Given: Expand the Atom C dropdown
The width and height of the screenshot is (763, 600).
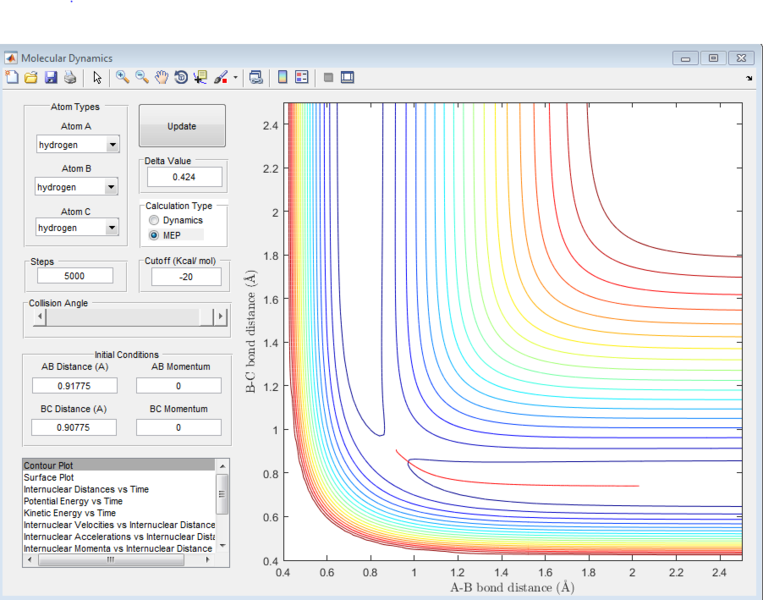Looking at the screenshot, I should coord(112,228).
